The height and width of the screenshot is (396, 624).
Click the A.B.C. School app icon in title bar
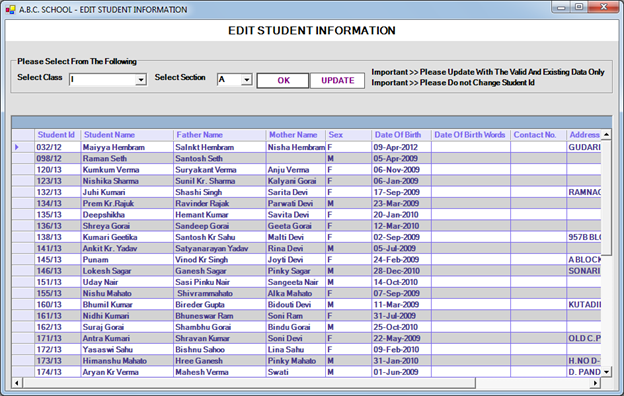10,9
